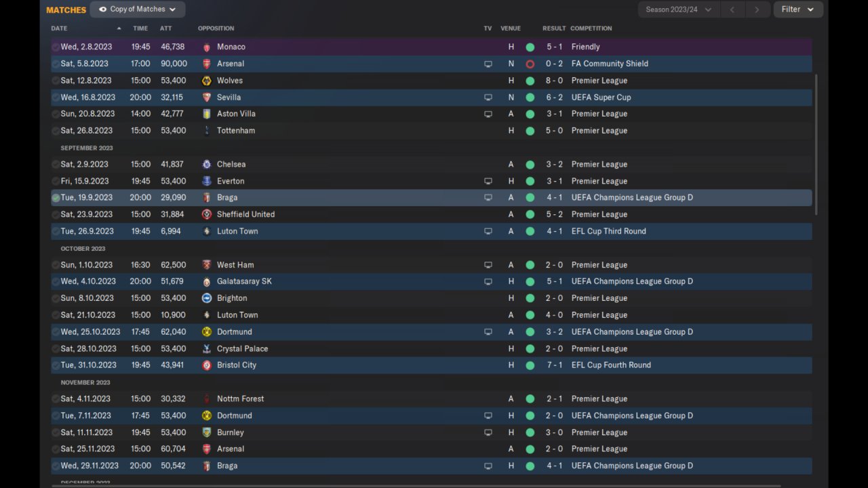Viewport: 868px width, 488px height.
Task: Click the TV icon on the Burnley row
Action: coord(488,432)
